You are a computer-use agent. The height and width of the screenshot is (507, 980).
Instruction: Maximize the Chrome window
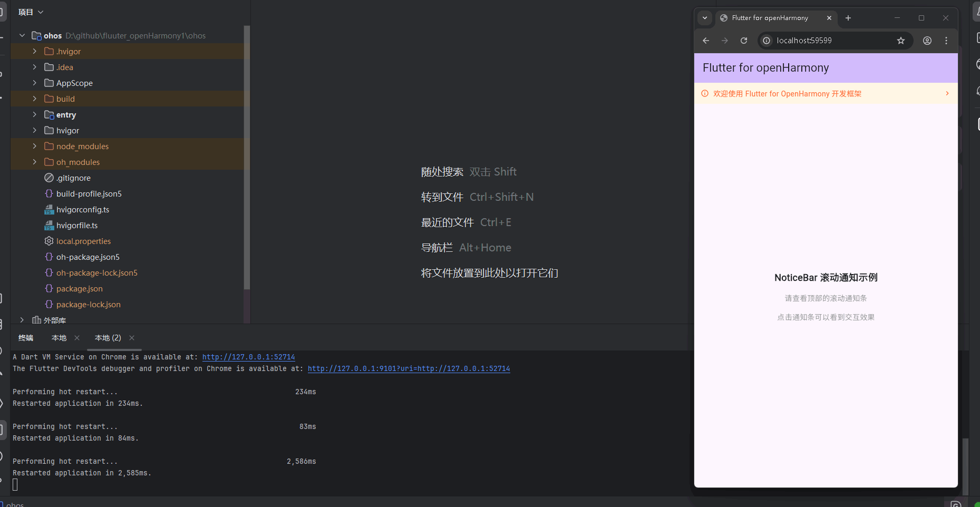921,18
